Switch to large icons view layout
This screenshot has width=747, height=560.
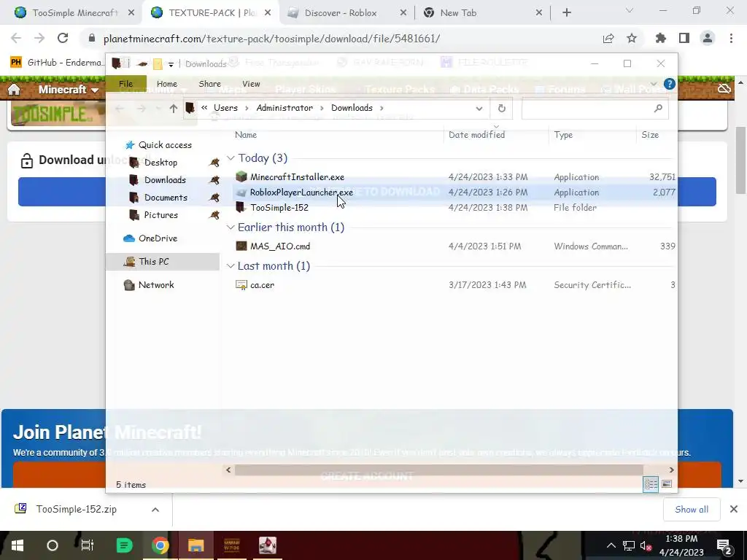click(667, 484)
